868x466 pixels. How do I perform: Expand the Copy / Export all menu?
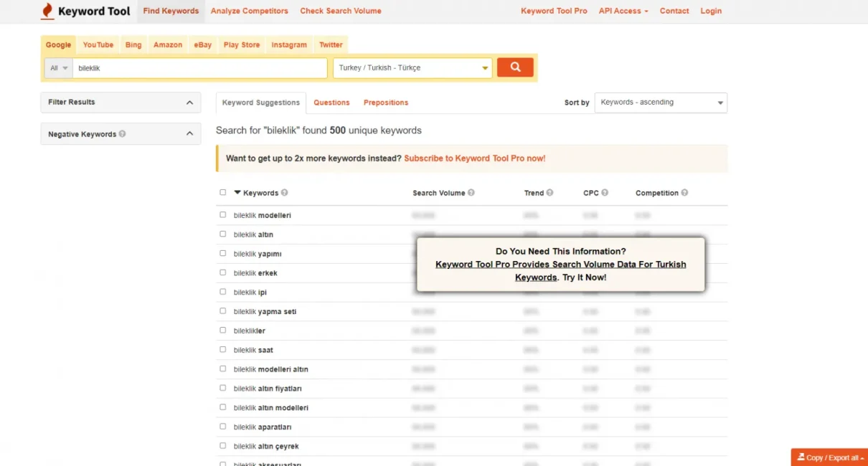click(x=830, y=457)
